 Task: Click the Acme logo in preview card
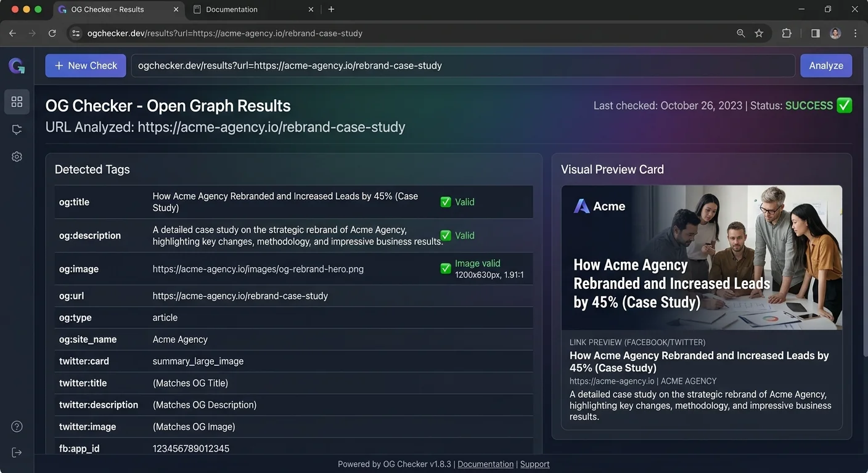coord(599,206)
